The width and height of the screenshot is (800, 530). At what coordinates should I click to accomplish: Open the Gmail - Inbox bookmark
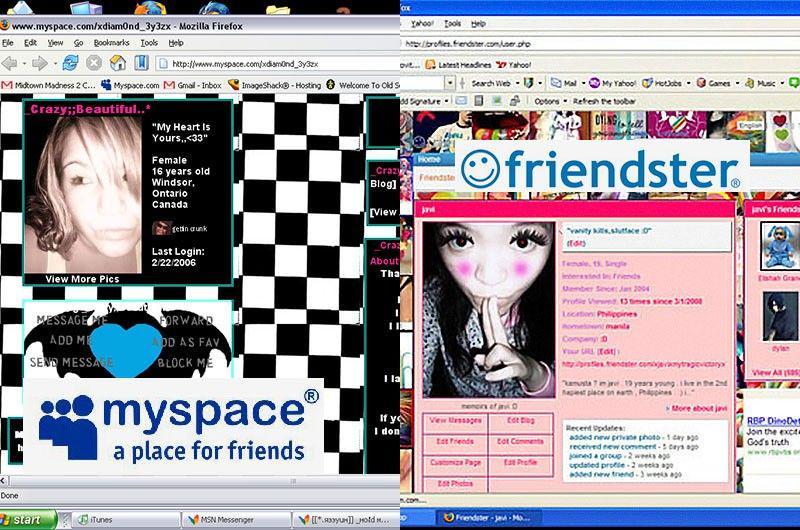click(192, 85)
